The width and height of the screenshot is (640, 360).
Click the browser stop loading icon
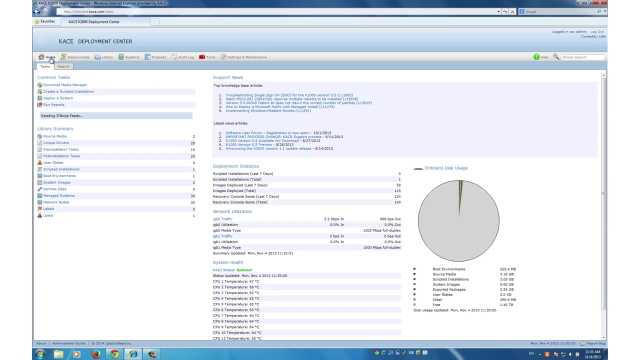[512, 11]
